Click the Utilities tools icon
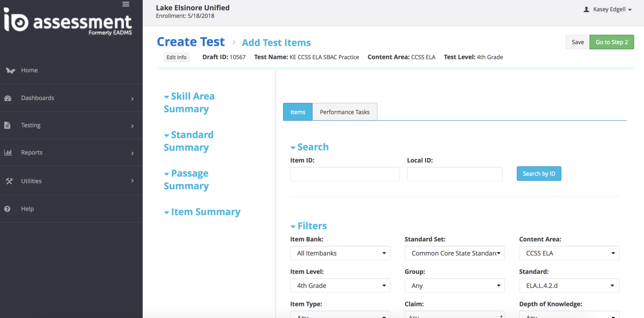 9,181
